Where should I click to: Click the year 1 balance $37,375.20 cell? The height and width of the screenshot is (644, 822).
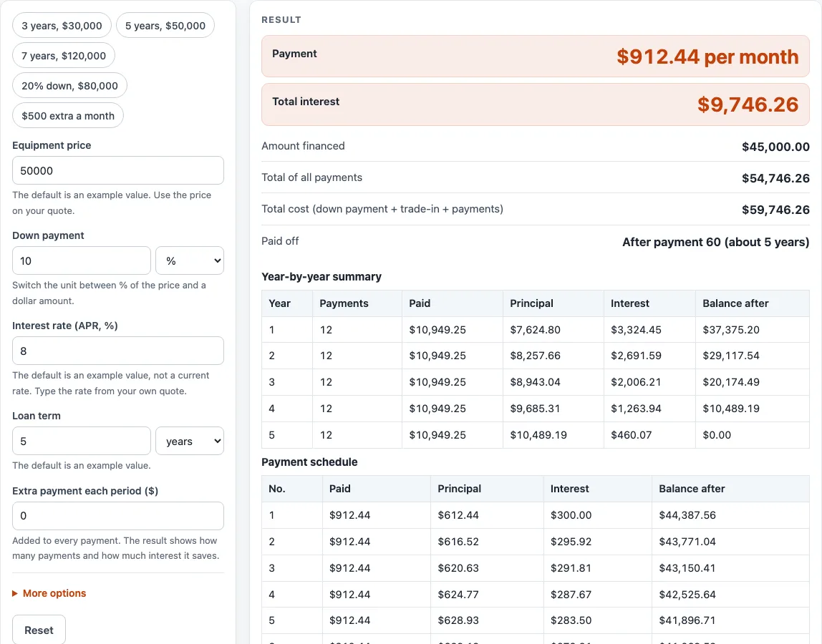tap(753, 330)
